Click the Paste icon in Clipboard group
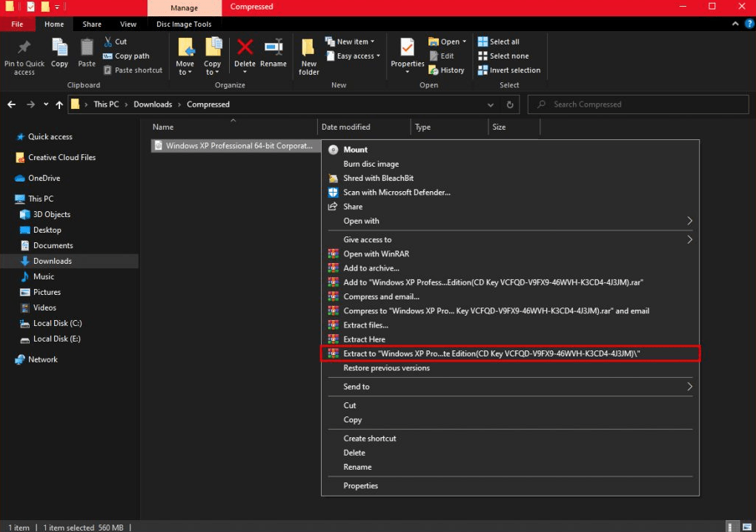Image resolution: width=756 pixels, height=532 pixels. pyautogui.click(x=87, y=49)
